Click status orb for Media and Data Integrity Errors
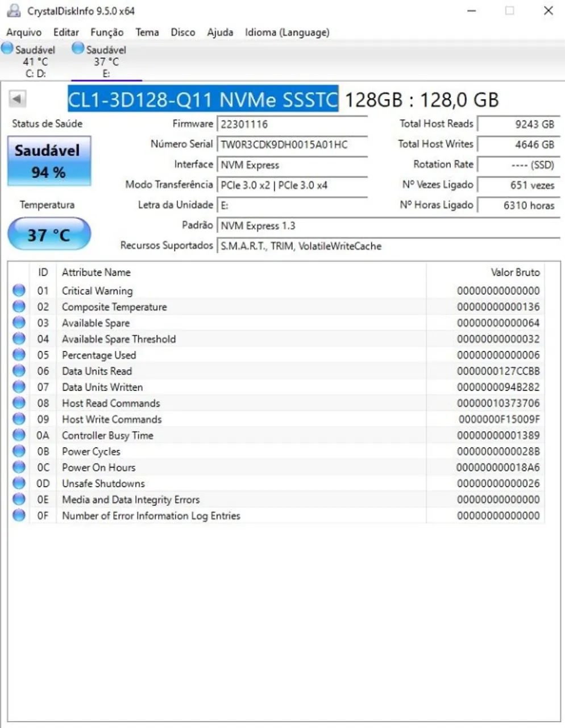The image size is (565, 728). [x=19, y=499]
